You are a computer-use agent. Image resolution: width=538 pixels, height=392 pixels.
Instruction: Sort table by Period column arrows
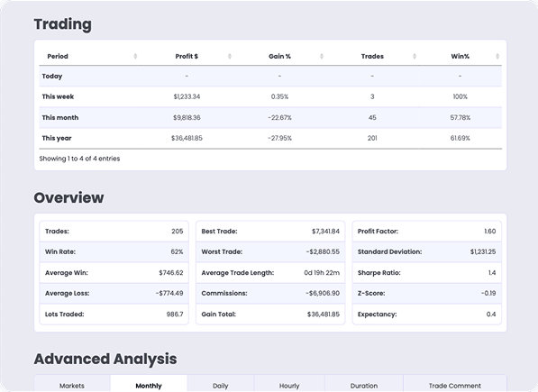tap(135, 56)
